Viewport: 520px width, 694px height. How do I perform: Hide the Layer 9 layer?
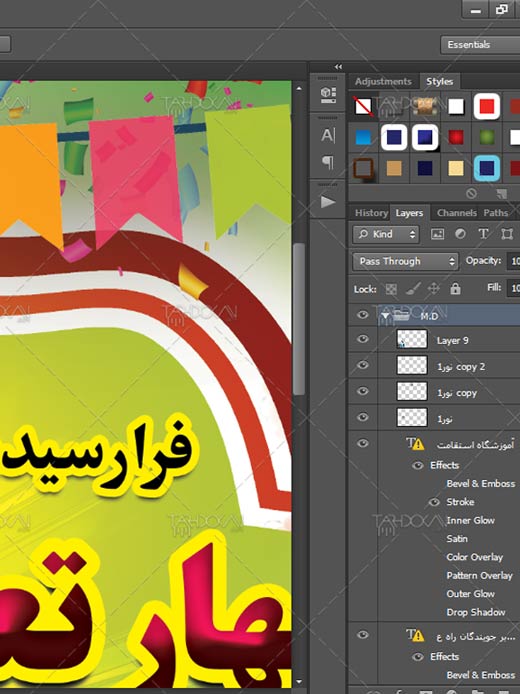tap(362, 339)
